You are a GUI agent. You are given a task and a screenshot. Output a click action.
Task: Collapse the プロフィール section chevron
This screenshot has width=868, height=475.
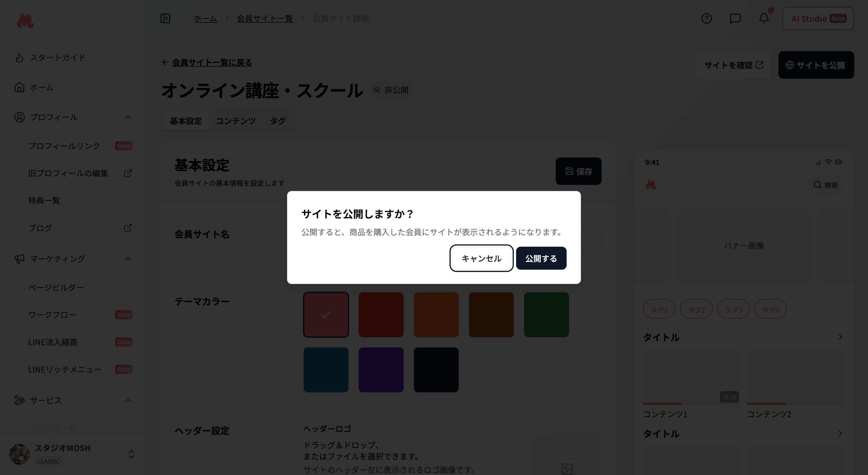(x=128, y=117)
